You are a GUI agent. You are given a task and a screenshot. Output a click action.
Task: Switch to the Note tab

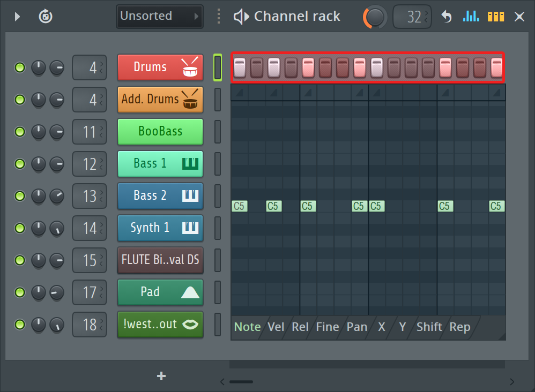click(247, 327)
